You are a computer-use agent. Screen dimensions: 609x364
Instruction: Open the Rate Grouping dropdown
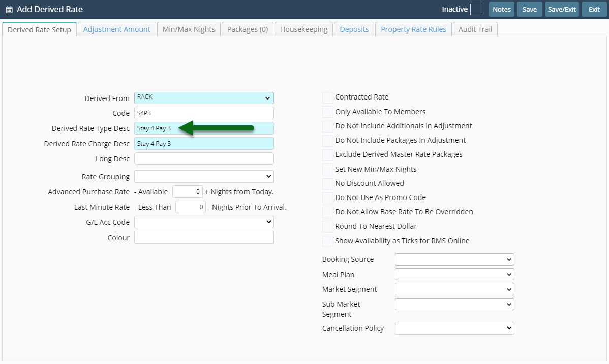[x=204, y=177]
